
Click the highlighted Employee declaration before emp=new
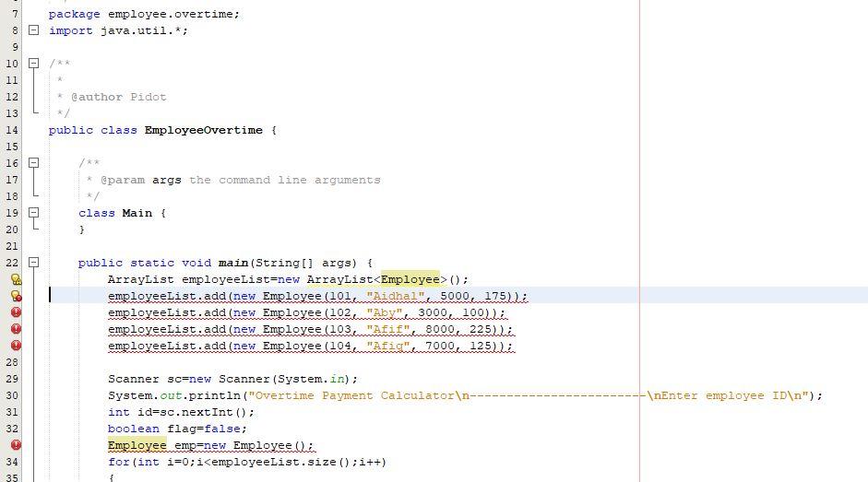click(137, 445)
